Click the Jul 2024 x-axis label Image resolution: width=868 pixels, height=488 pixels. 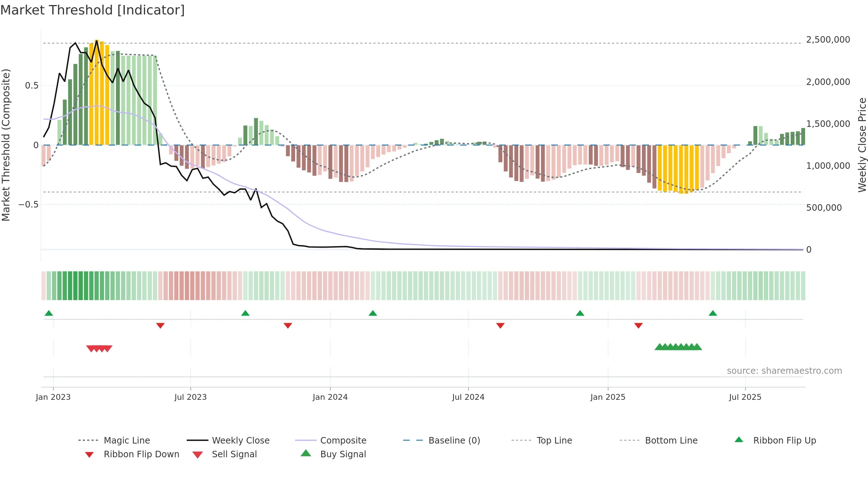pos(468,397)
